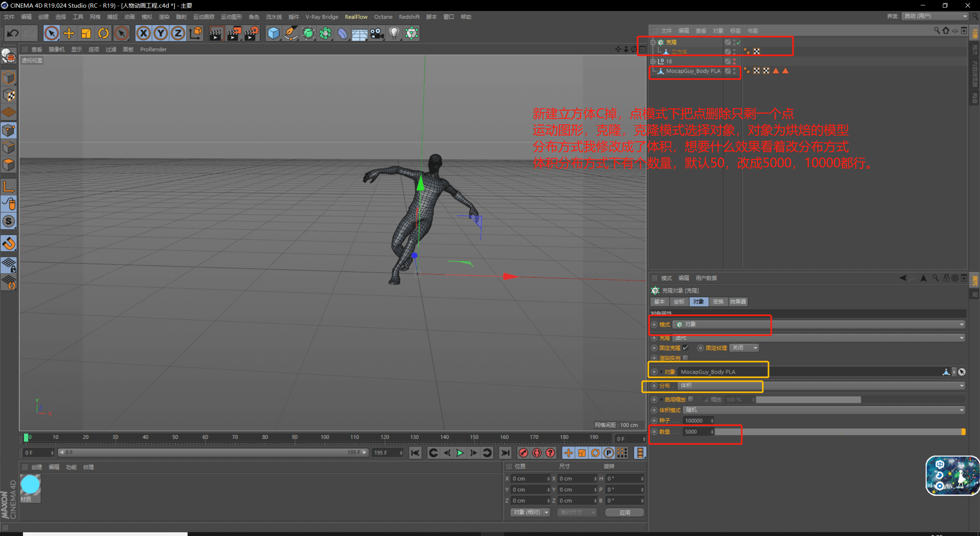Viewport: 980px width, 536px height.
Task: Select the spline Pen tool
Action: tap(291, 33)
